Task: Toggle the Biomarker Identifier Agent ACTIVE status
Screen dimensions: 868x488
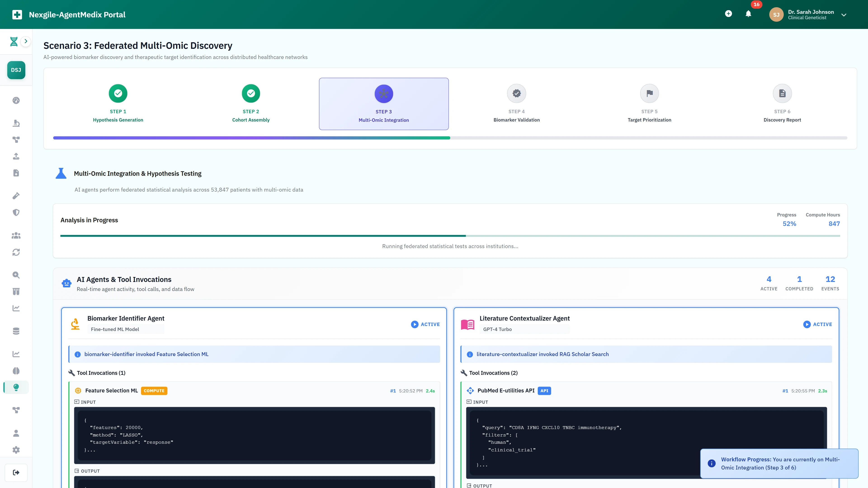Action: point(425,324)
